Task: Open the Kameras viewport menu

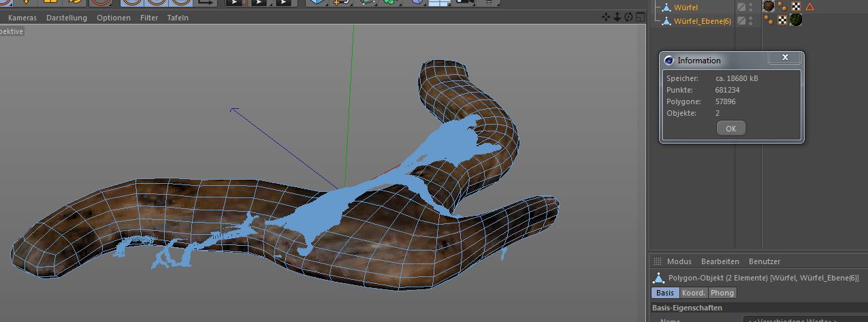Action: tap(22, 18)
